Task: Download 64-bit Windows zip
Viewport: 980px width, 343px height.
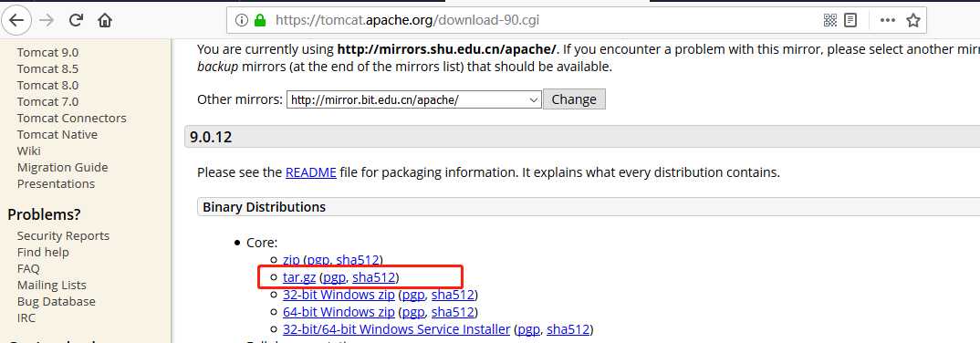Action: pos(339,312)
